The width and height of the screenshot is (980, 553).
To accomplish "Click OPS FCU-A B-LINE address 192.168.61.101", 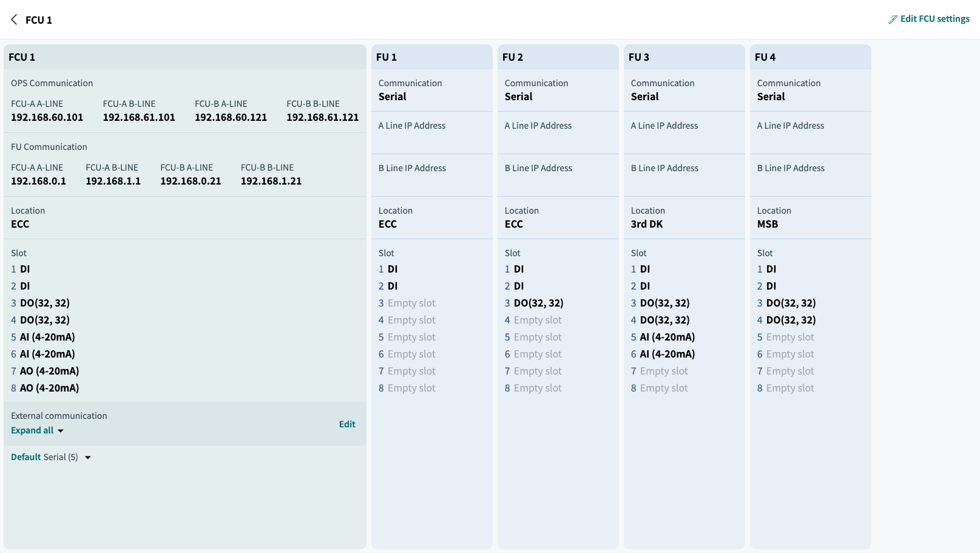I will pyautogui.click(x=139, y=117).
